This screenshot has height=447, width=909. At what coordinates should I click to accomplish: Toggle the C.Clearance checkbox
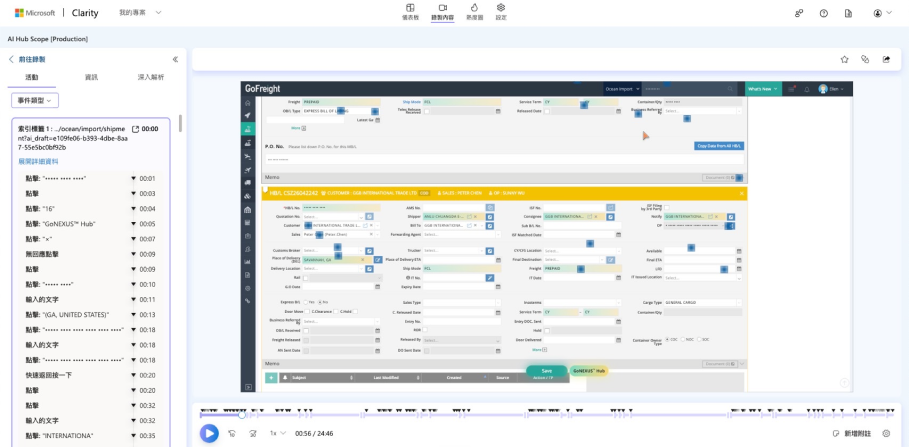point(336,312)
